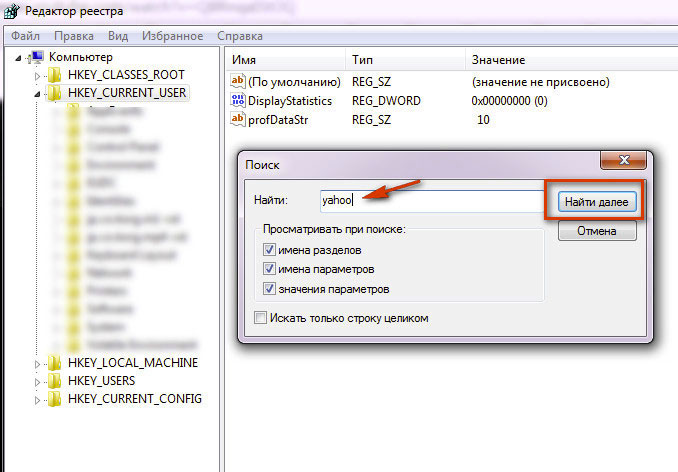The image size is (678, 472).
Task: Select the HKEY_CURRENT_USER folder icon
Action: click(55, 93)
